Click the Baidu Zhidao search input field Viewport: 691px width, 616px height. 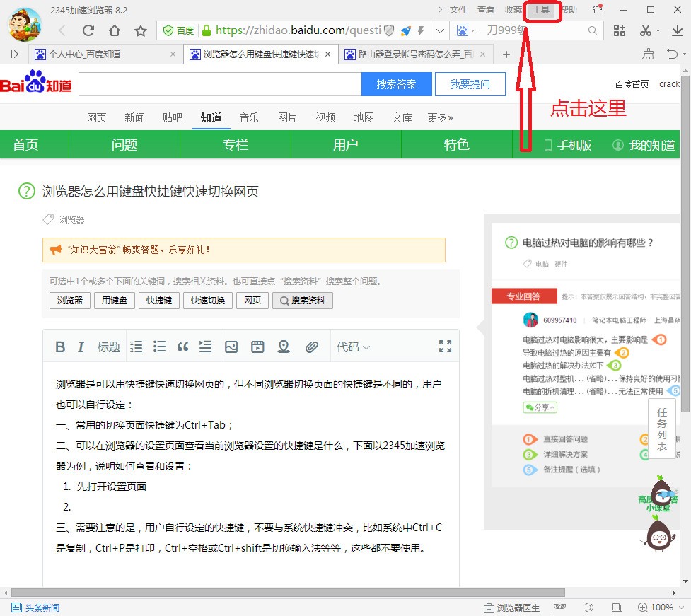point(220,84)
